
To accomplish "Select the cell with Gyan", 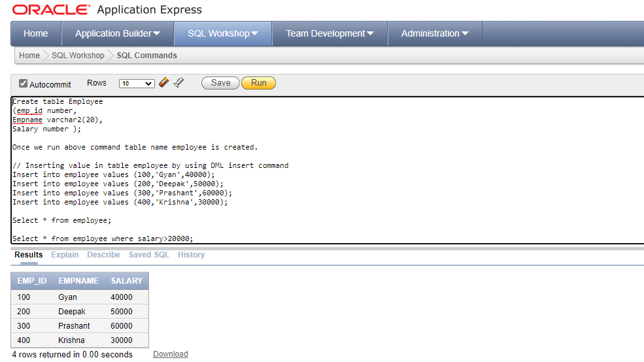I will point(68,297).
